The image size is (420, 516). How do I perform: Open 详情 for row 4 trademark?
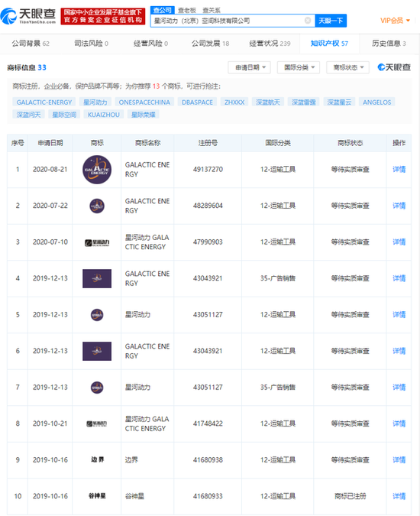coord(399,278)
